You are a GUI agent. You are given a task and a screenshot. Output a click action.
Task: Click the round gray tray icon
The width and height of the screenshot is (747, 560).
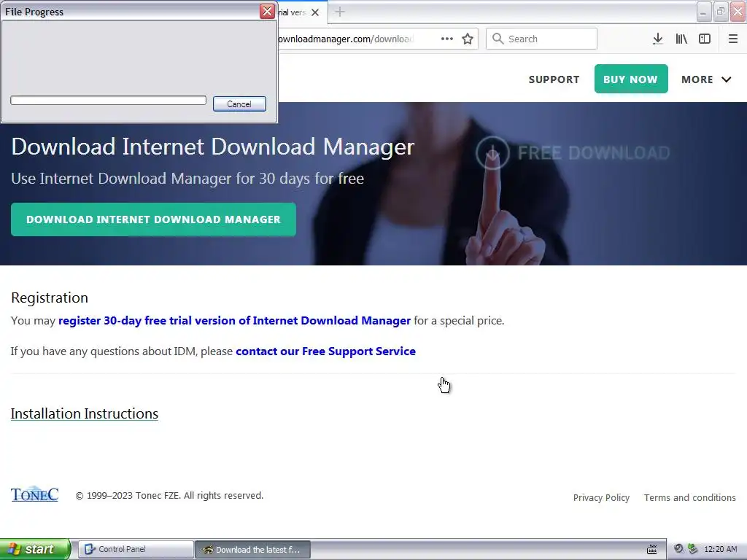(x=678, y=548)
